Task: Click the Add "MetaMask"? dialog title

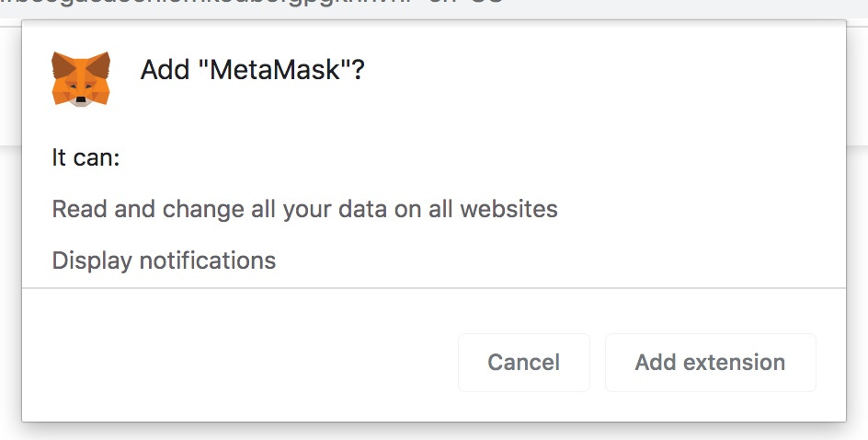Action: point(253,70)
